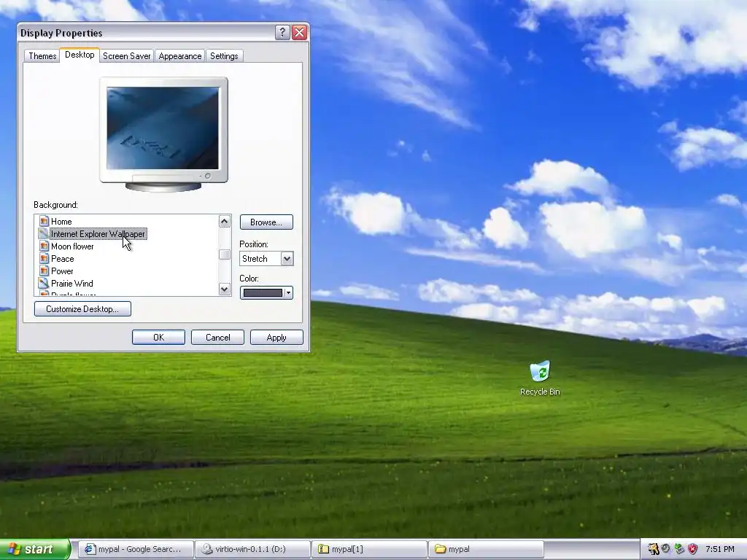Open the Screen Saver tab
The image size is (747, 560).
point(127,56)
